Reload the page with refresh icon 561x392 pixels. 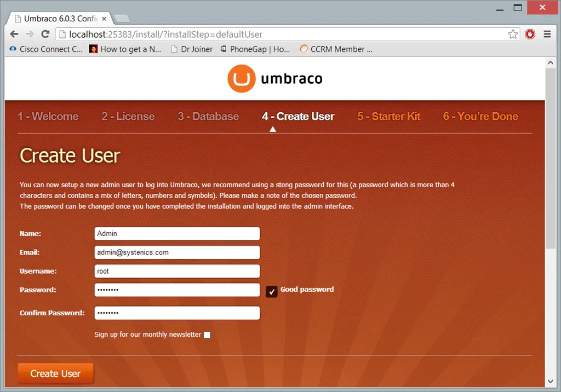coord(45,34)
